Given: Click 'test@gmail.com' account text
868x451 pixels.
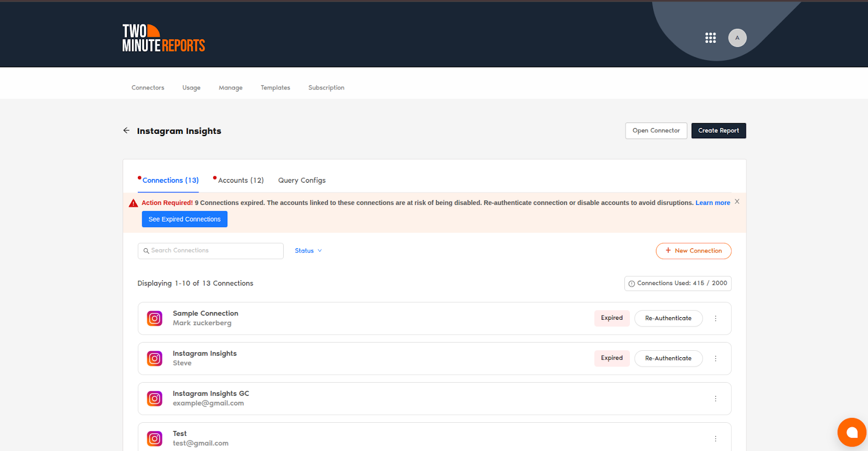Looking at the screenshot, I should click(201, 443).
